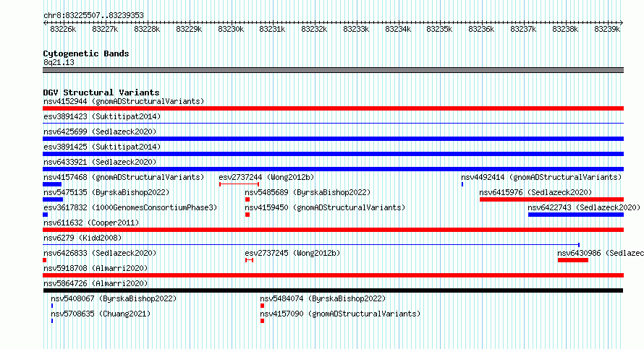The width and height of the screenshot is (644, 349).
Task: Select the esv3891423 Suktitipat2014 label
Action: point(102,116)
